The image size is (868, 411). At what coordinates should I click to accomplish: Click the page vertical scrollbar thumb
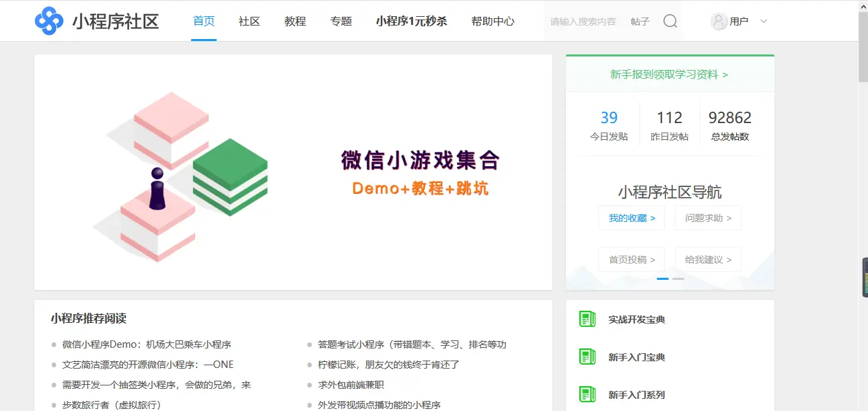click(863, 47)
